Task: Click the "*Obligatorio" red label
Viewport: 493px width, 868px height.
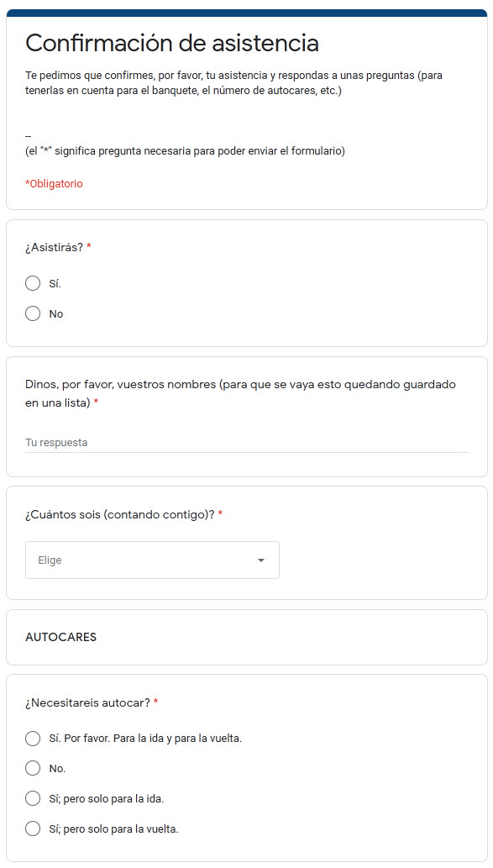Action: pyautogui.click(x=54, y=183)
